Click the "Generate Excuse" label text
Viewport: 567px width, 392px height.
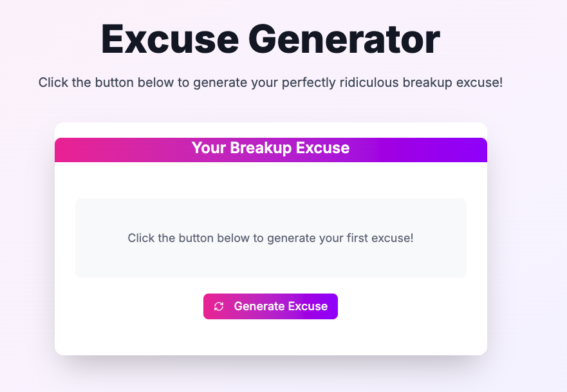(281, 306)
